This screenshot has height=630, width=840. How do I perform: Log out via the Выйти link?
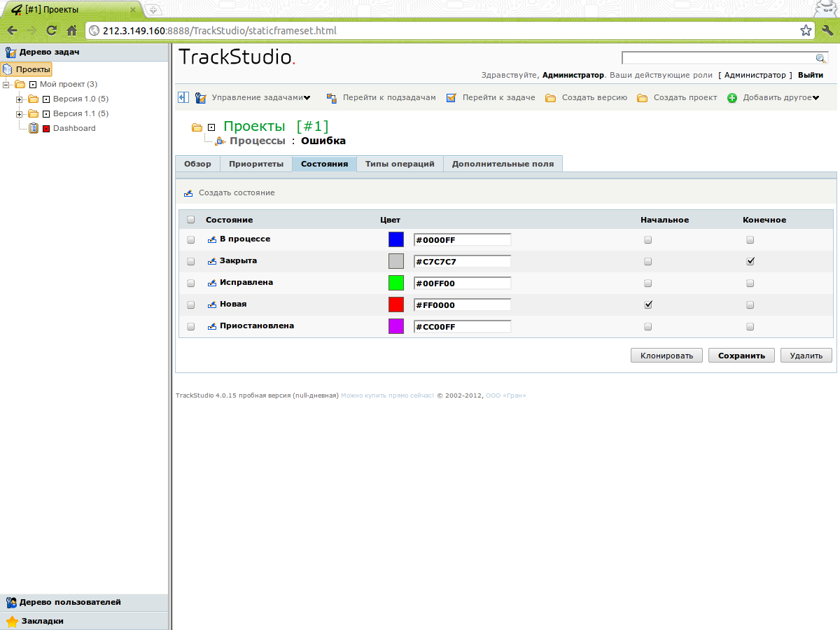(811, 75)
